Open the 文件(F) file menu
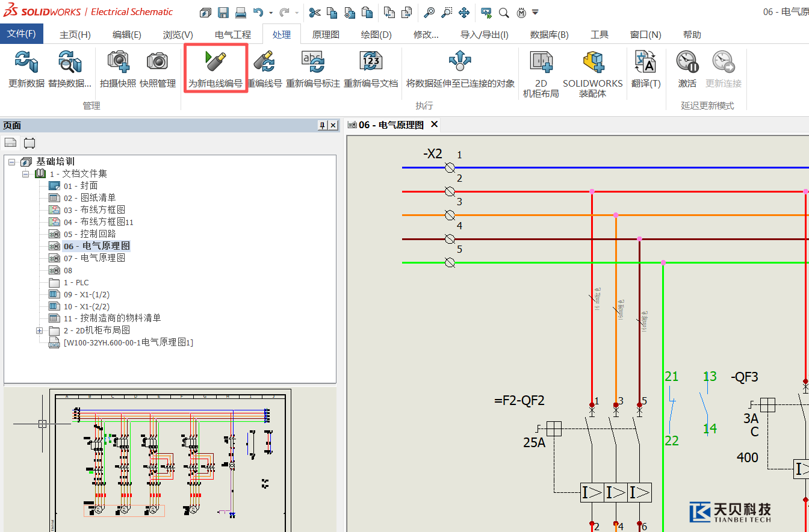809x532 pixels. coord(21,34)
